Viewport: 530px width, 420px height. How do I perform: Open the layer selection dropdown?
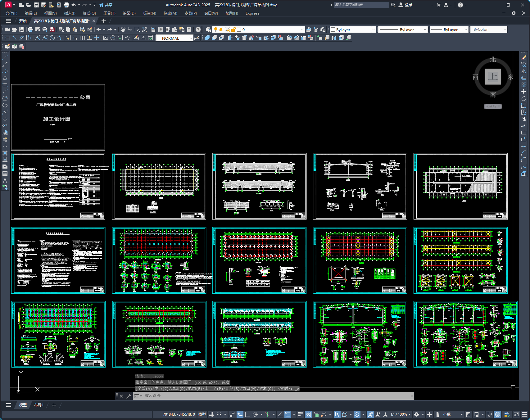(x=258, y=29)
